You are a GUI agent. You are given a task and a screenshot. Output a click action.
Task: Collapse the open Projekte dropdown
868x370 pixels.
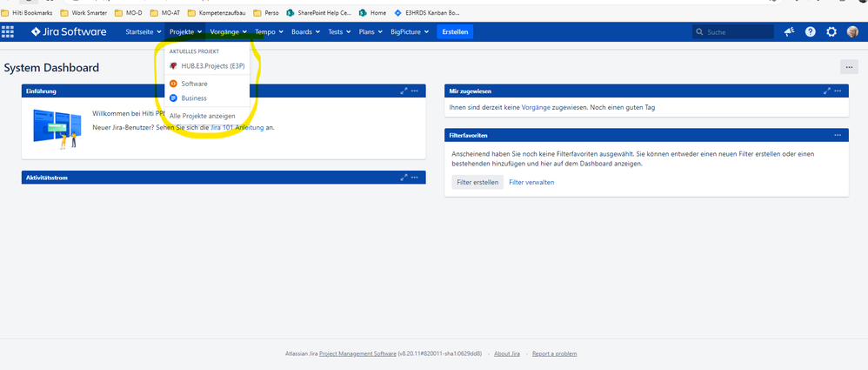click(185, 32)
